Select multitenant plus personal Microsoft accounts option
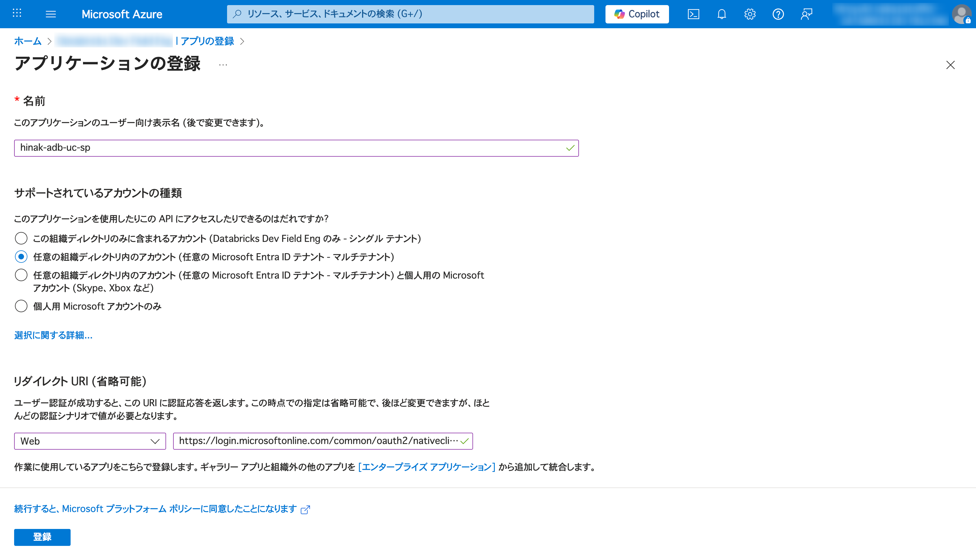976x560 pixels. (x=21, y=275)
